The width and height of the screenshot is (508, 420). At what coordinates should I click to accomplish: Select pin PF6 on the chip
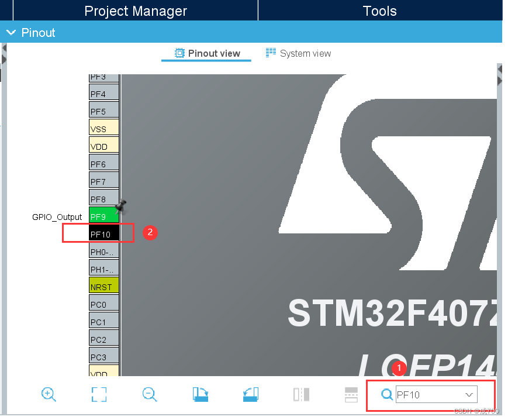(104, 162)
